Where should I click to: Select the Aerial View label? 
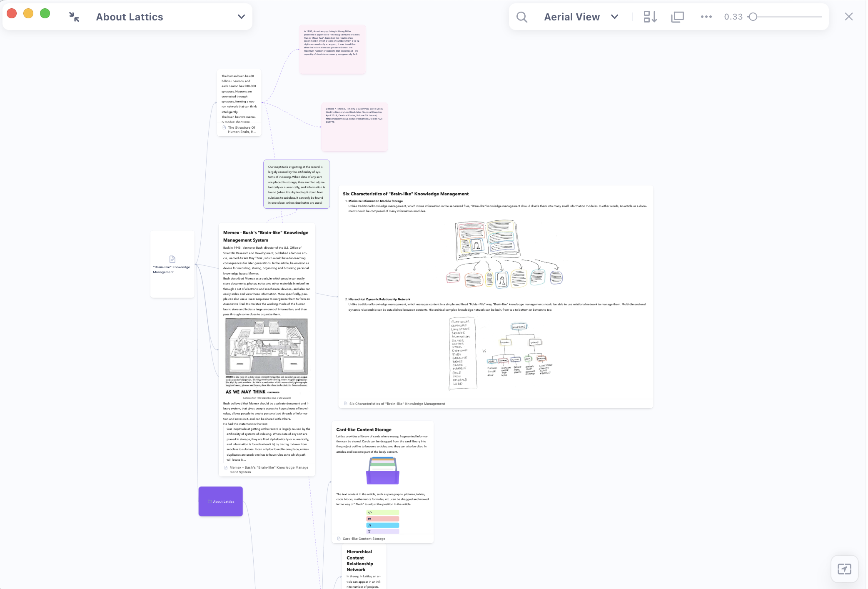point(572,17)
